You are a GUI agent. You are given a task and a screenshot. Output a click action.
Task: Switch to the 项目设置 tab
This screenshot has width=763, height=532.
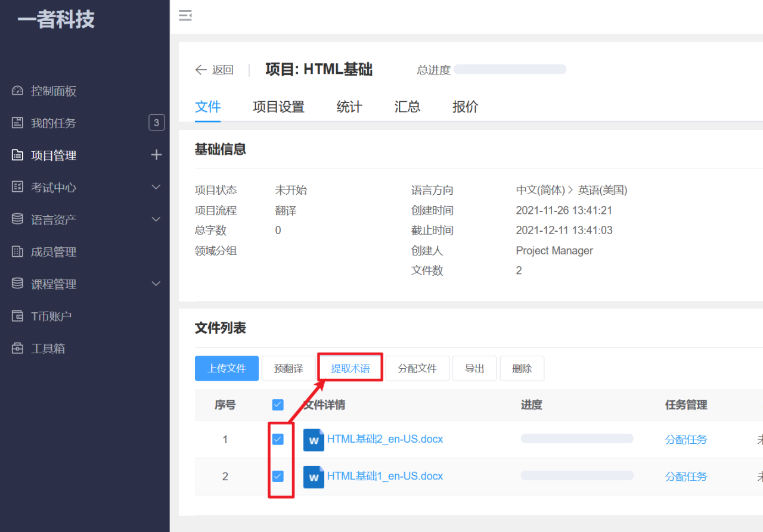(x=278, y=107)
